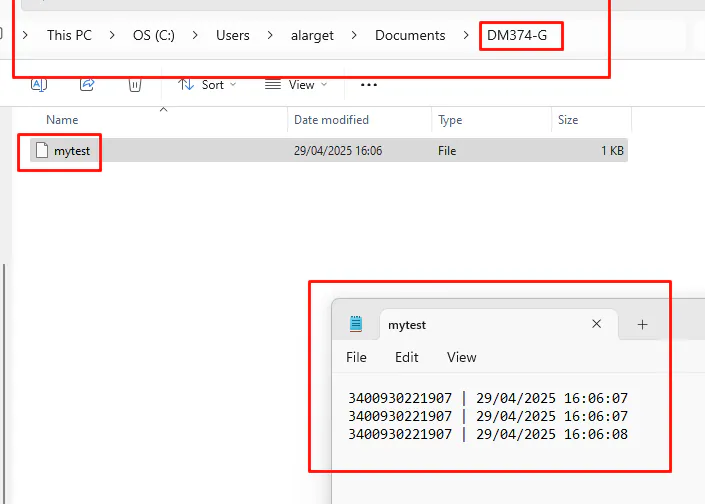
Task: Expand chevron before This PC
Action: coord(25,35)
